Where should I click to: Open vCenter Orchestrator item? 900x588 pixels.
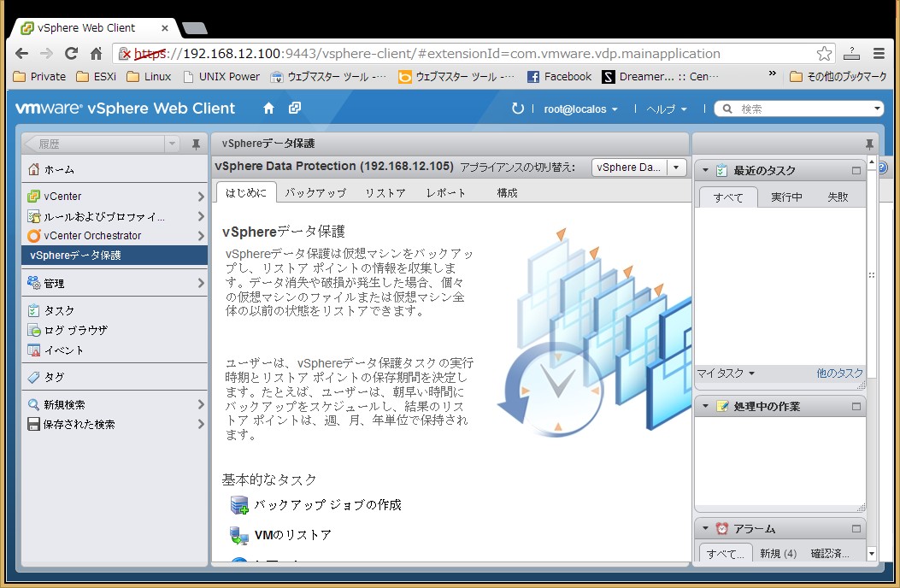115,236
